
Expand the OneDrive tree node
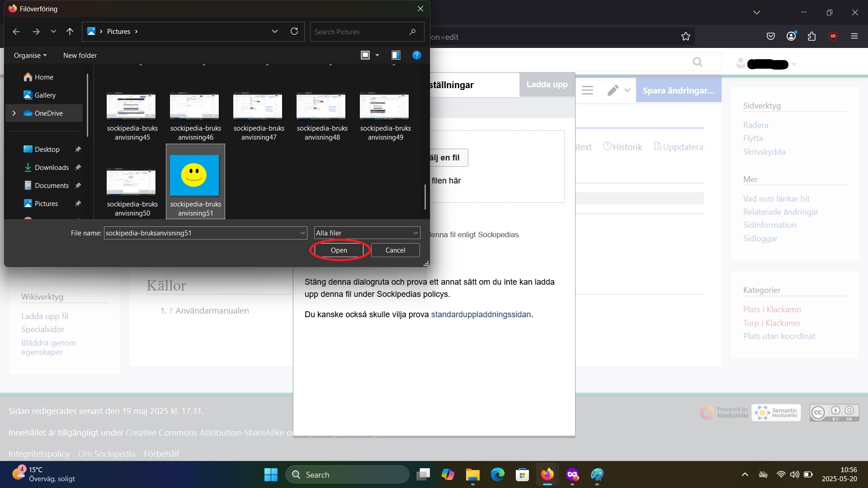pyautogui.click(x=14, y=113)
